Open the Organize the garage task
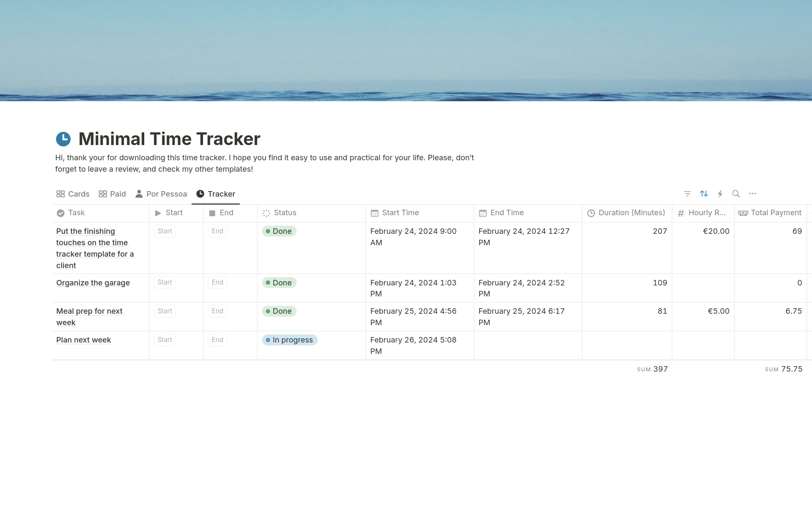 click(x=93, y=282)
